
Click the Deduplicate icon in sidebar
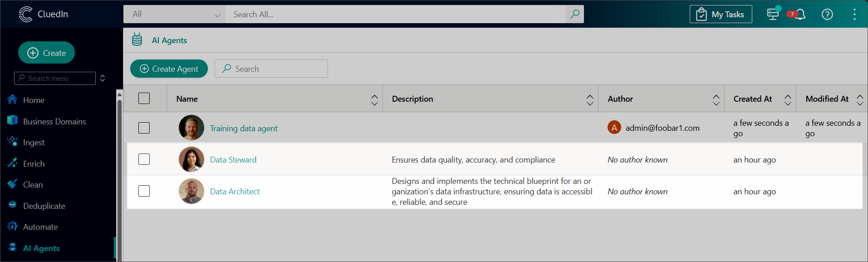(12, 206)
